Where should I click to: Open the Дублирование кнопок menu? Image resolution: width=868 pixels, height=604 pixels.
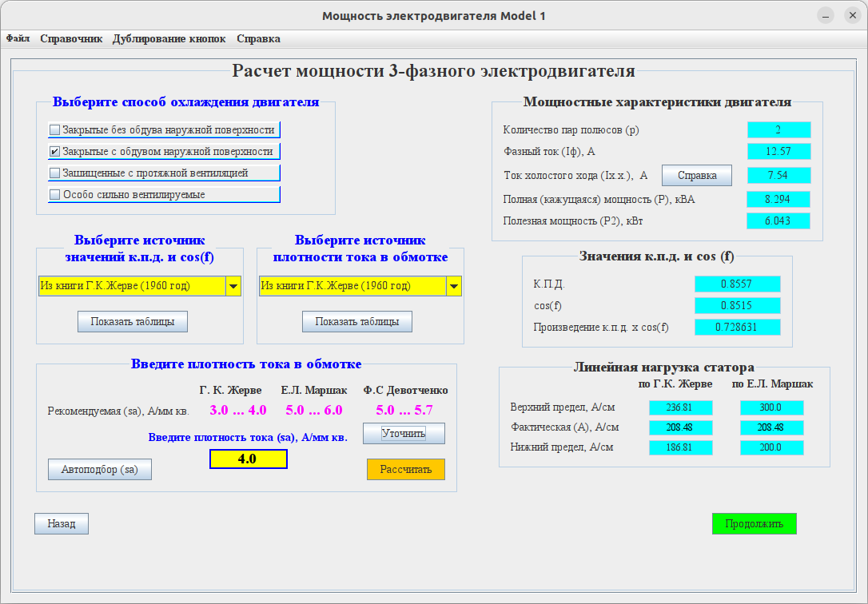pos(169,38)
